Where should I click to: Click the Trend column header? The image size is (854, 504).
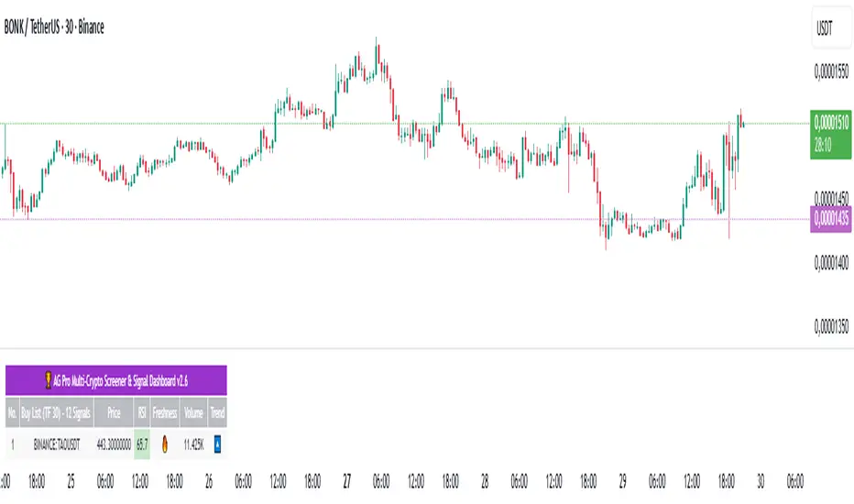click(x=217, y=412)
